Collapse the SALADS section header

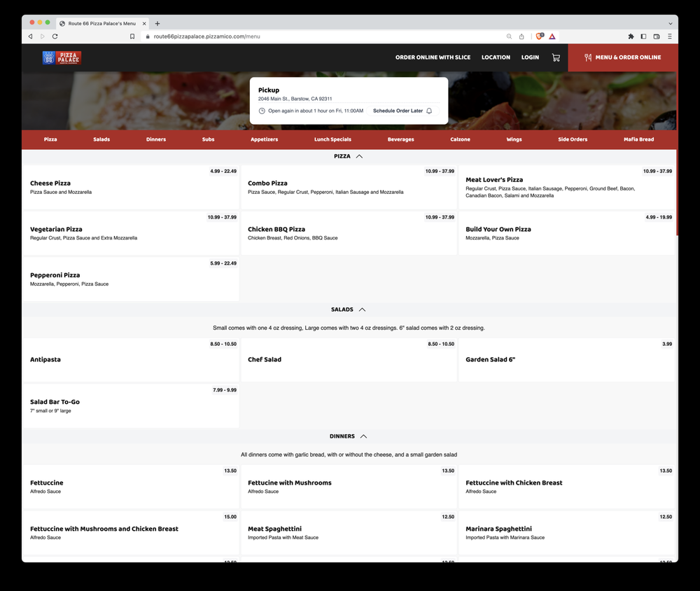(349, 310)
